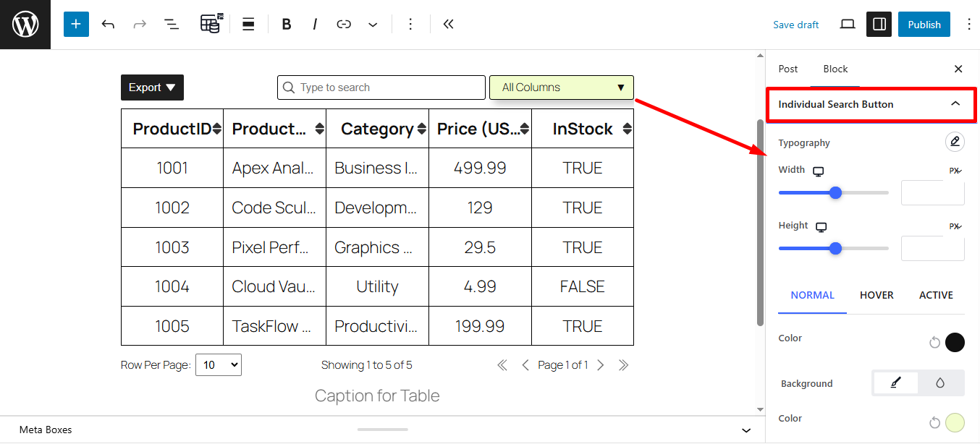980x444 pixels.
Task: Edit Typography with the pencil icon
Action: coord(955,142)
